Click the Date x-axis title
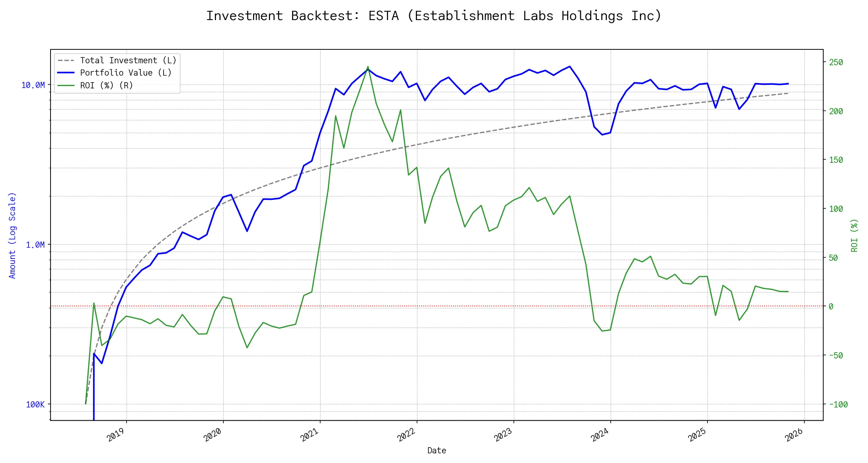Image resolution: width=868 pixels, height=463 pixels. pos(436,451)
